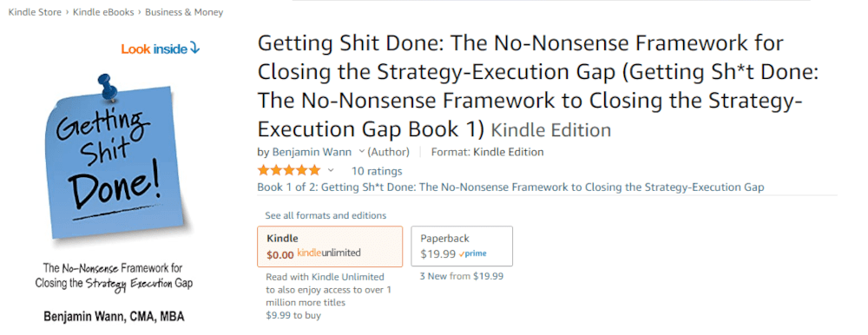Select the Paperback format option
868x335 pixels.
(462, 246)
